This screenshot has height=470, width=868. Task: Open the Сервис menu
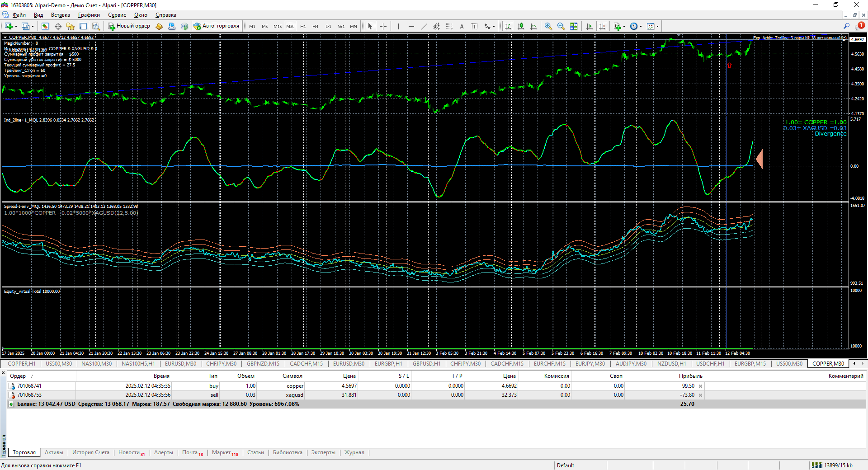pyautogui.click(x=117, y=15)
